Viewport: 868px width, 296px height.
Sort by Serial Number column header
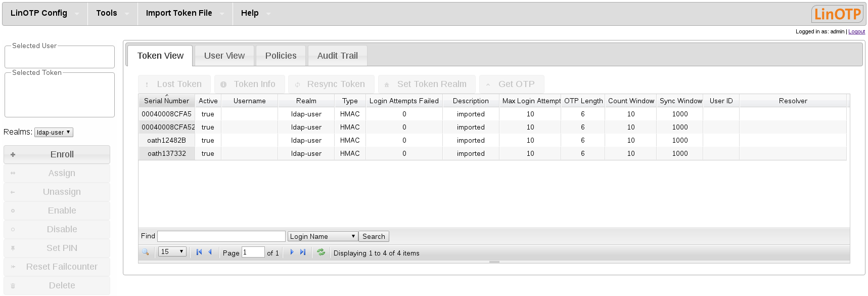pos(166,101)
